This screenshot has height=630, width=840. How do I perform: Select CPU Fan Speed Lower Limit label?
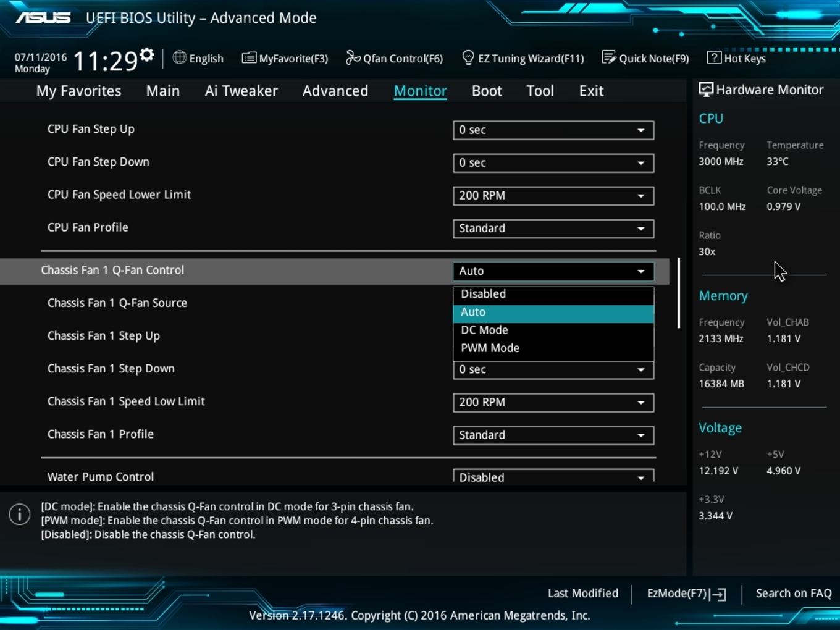point(119,195)
